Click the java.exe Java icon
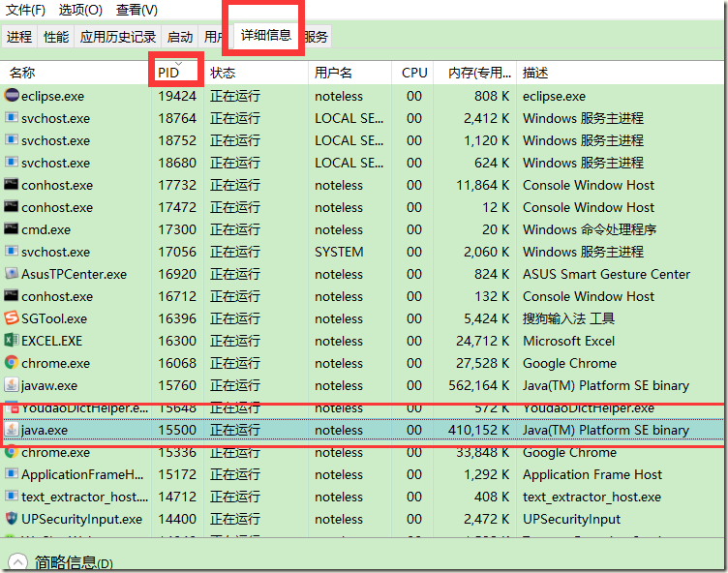Image resolution: width=728 pixels, height=573 pixels. click(x=12, y=429)
